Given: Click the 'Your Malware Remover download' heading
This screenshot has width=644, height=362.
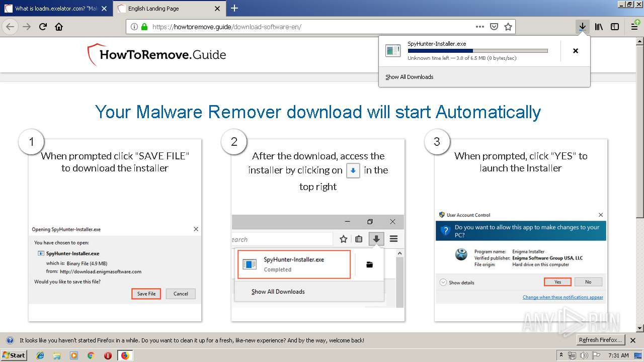Looking at the screenshot, I should click(318, 112).
